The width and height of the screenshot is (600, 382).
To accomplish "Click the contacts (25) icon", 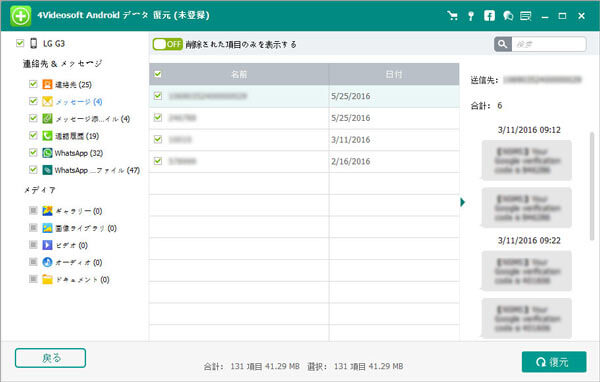I will click(x=47, y=84).
